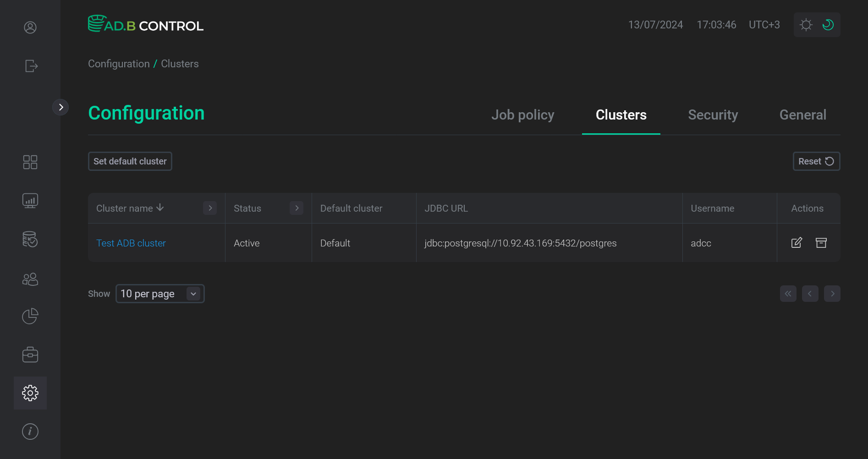Open the Job policy tab
Screen dimensions: 868x459
[x=523, y=115]
